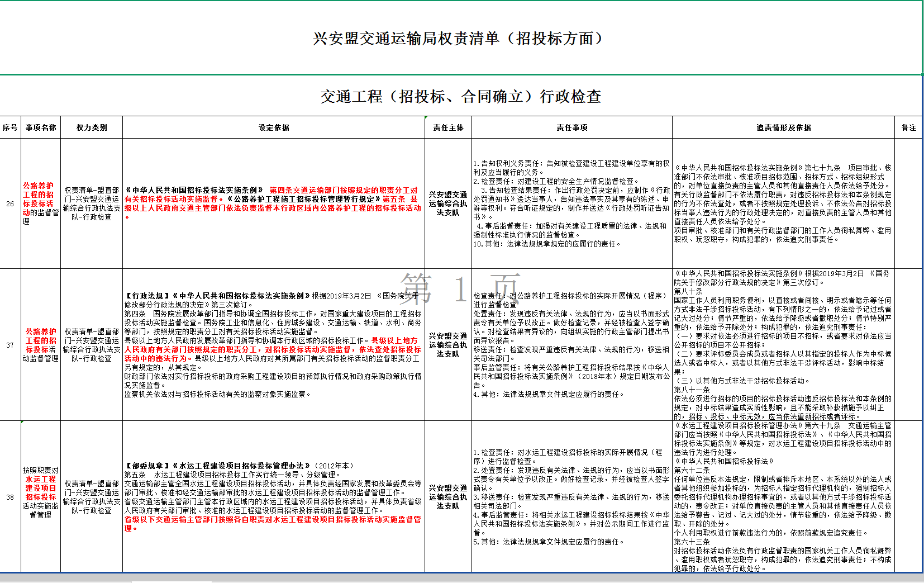Click the 序号 column header cell
Viewport: 924px width, 583px height.
pos(10,127)
